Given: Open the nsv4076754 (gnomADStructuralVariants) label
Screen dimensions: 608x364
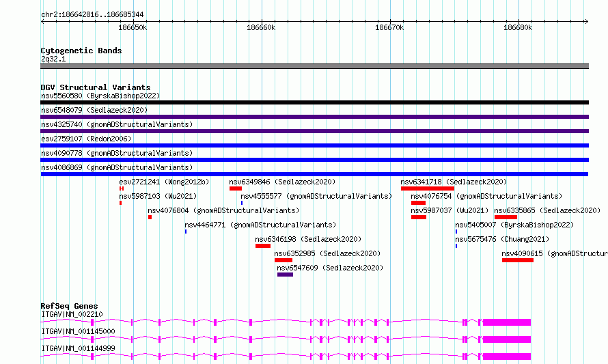Looking at the screenshot, I should pos(486,196).
